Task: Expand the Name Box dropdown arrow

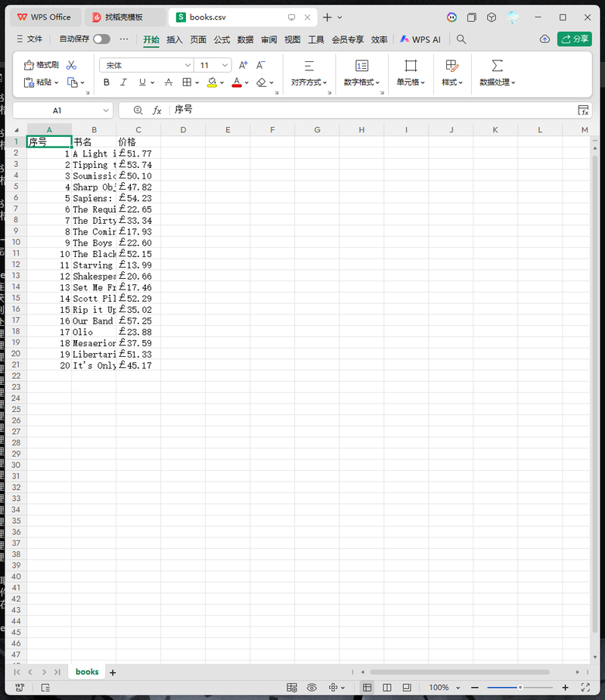Action: (106, 110)
